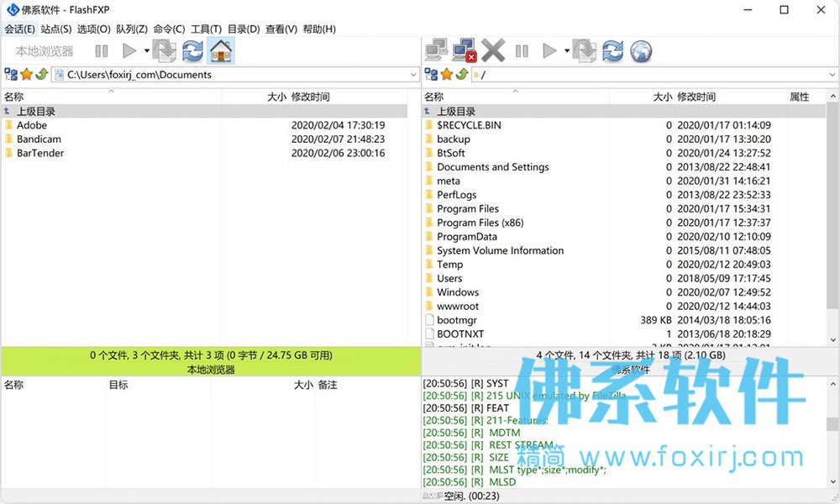
Task: Click the remote transfer queue icon
Action: tap(585, 51)
